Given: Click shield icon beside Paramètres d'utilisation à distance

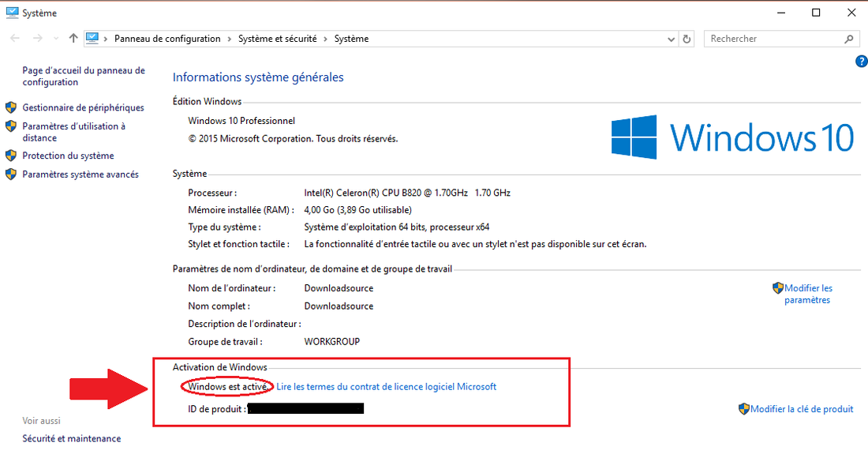Looking at the screenshot, I should [x=11, y=126].
